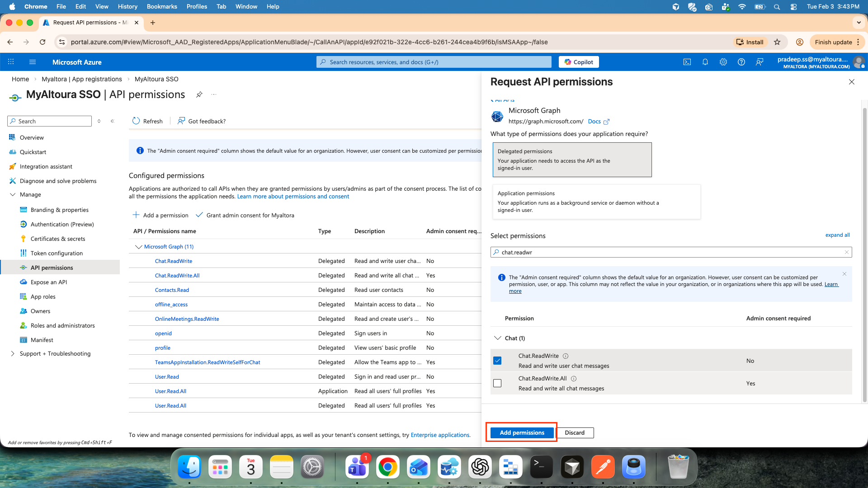Image resolution: width=868 pixels, height=488 pixels.
Task: Open Quickstart in the sidebar
Action: coord(33,152)
